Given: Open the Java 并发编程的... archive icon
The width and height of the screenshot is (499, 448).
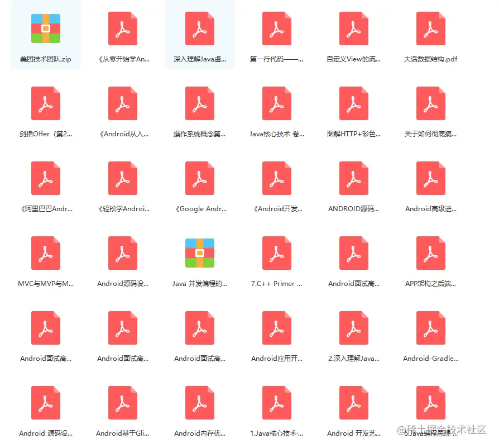Looking at the screenshot, I should point(199,253).
